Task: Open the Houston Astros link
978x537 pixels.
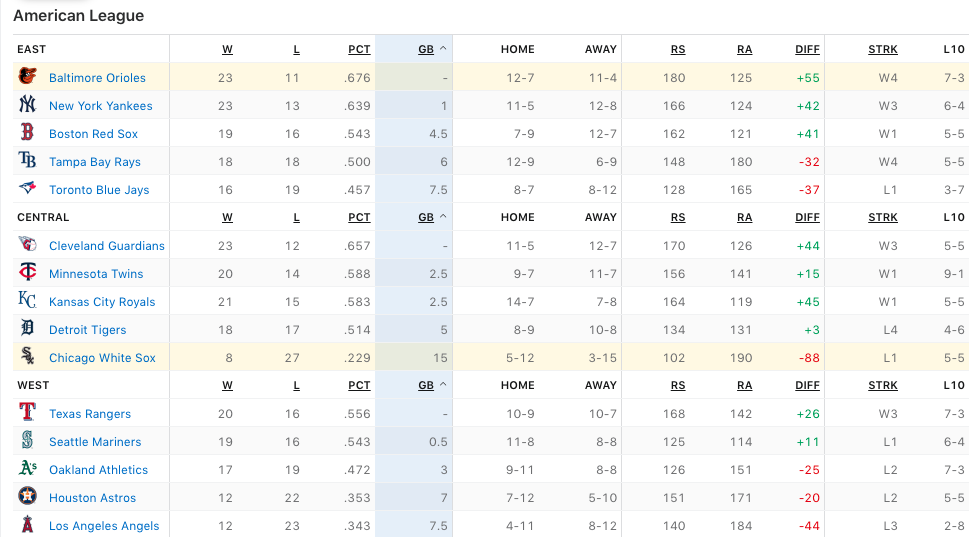Action: (92, 498)
